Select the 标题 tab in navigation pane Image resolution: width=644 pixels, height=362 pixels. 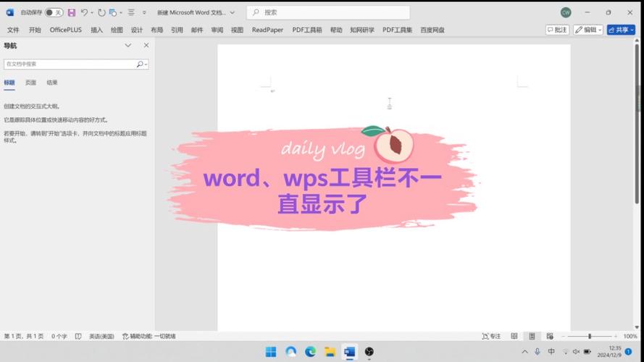9,83
